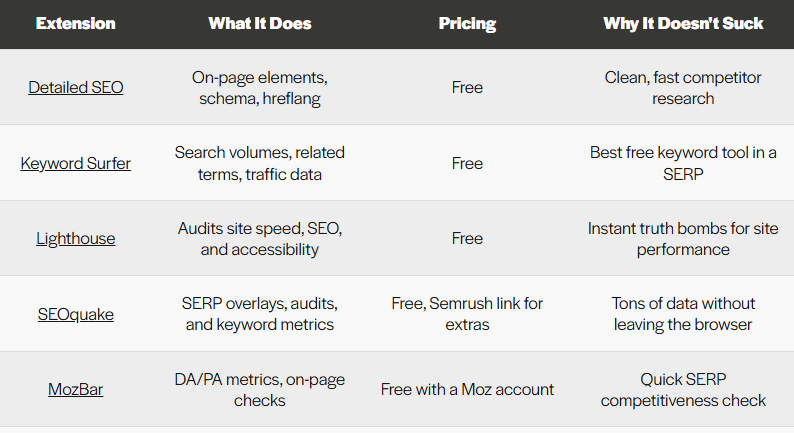Click the What It Does header
Image resolution: width=794 pixels, height=433 pixels.
259,23
